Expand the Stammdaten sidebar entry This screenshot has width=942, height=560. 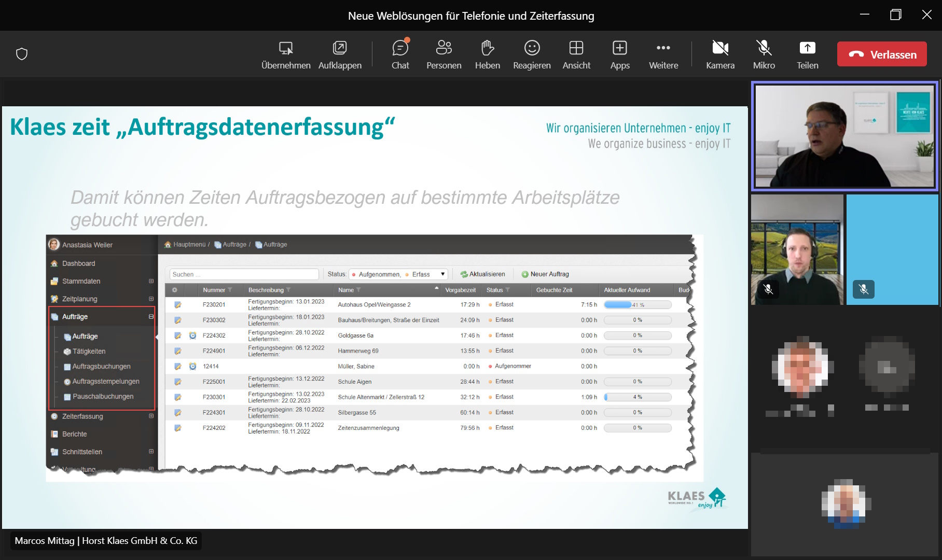coord(151,281)
